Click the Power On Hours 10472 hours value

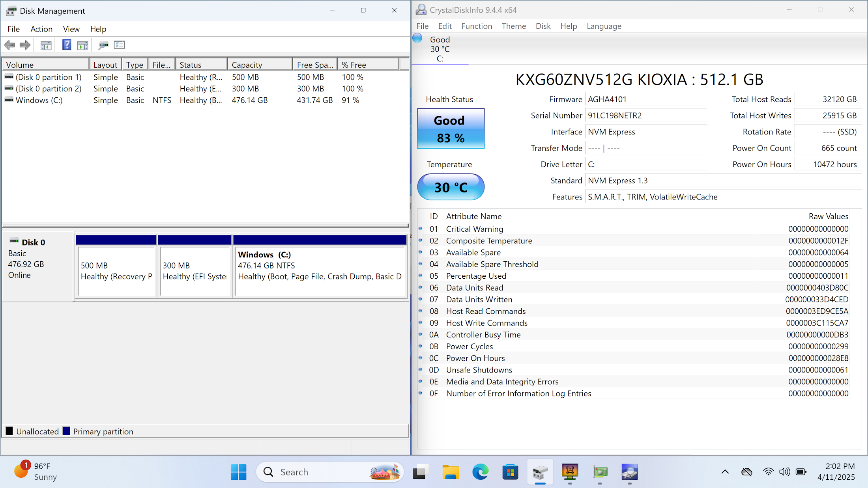tap(827, 164)
